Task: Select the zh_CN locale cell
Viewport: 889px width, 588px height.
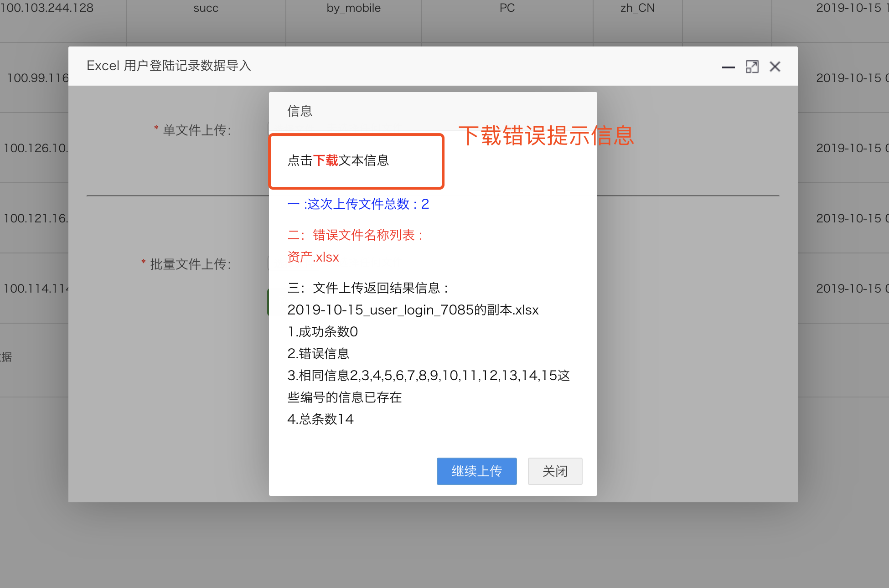Action: tap(637, 8)
